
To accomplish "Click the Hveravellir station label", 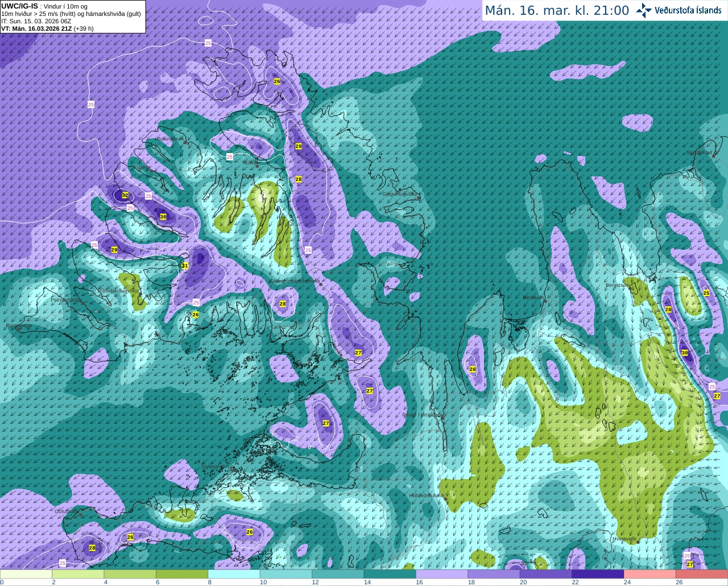I will (x=625, y=539).
